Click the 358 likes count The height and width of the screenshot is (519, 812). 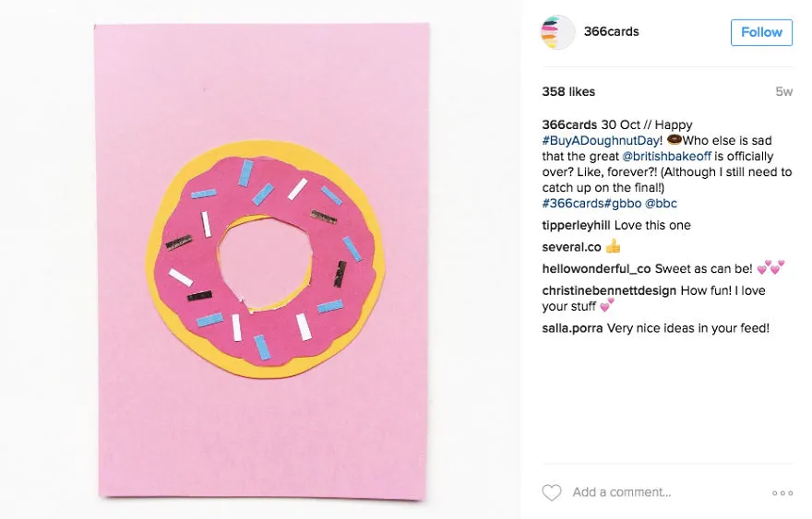568,91
